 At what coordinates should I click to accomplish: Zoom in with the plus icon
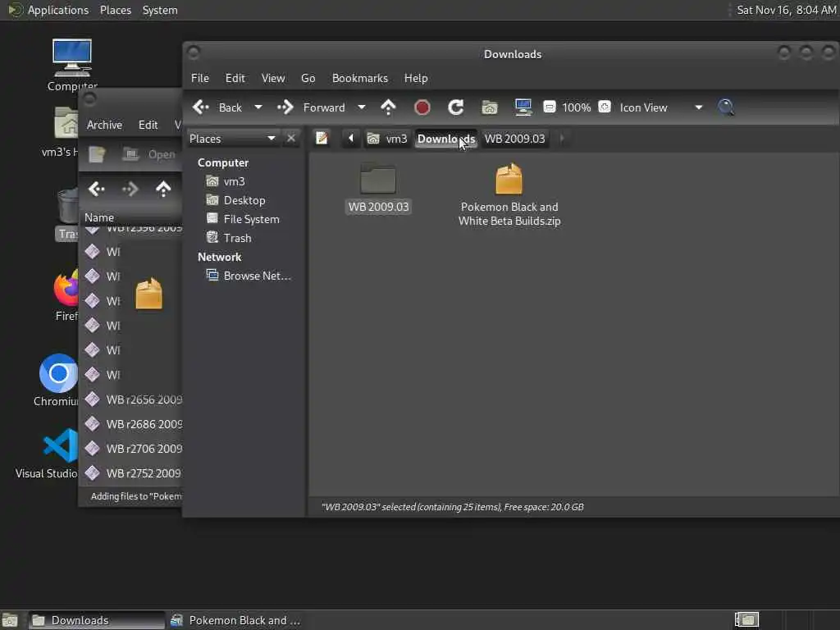pyautogui.click(x=605, y=107)
